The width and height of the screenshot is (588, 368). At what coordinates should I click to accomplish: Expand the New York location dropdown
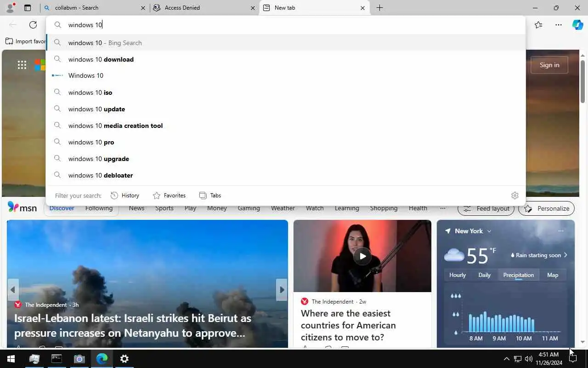pos(489,231)
